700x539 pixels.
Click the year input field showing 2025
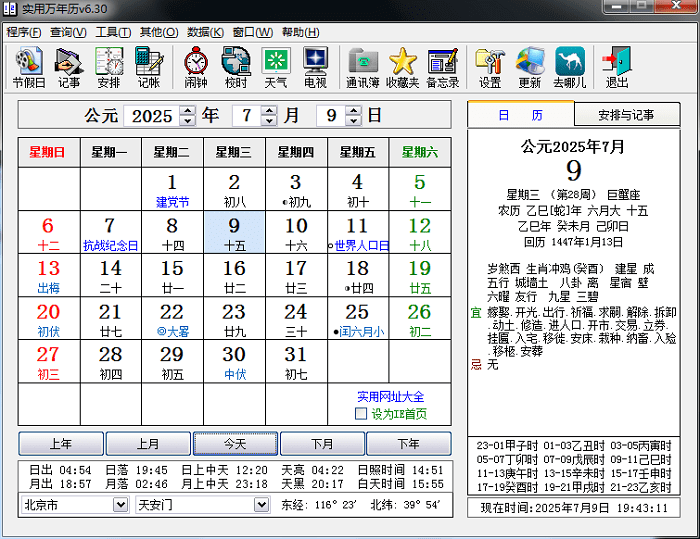point(152,116)
